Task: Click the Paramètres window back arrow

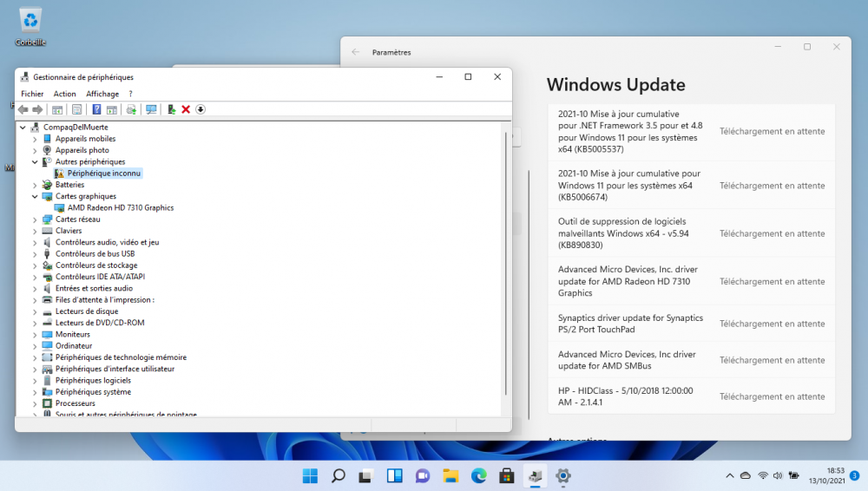Action: (355, 52)
